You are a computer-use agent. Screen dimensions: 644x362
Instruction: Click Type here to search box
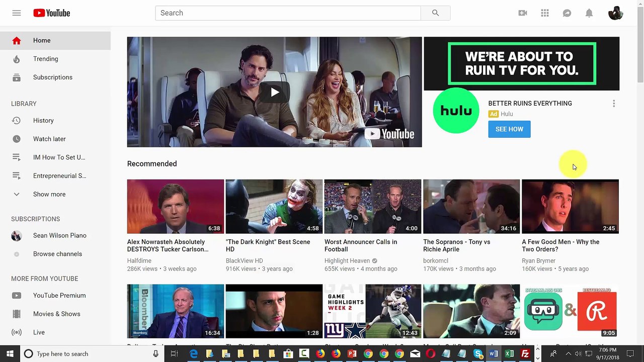[x=92, y=354]
